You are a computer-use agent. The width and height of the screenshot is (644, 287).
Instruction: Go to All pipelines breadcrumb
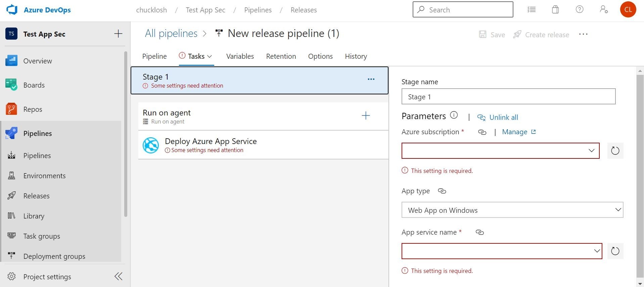click(171, 33)
